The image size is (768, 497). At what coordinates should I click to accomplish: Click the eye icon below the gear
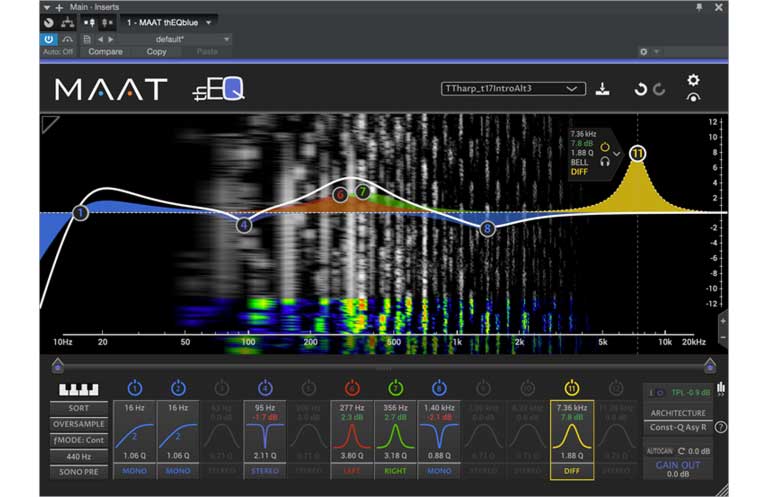coord(693,97)
